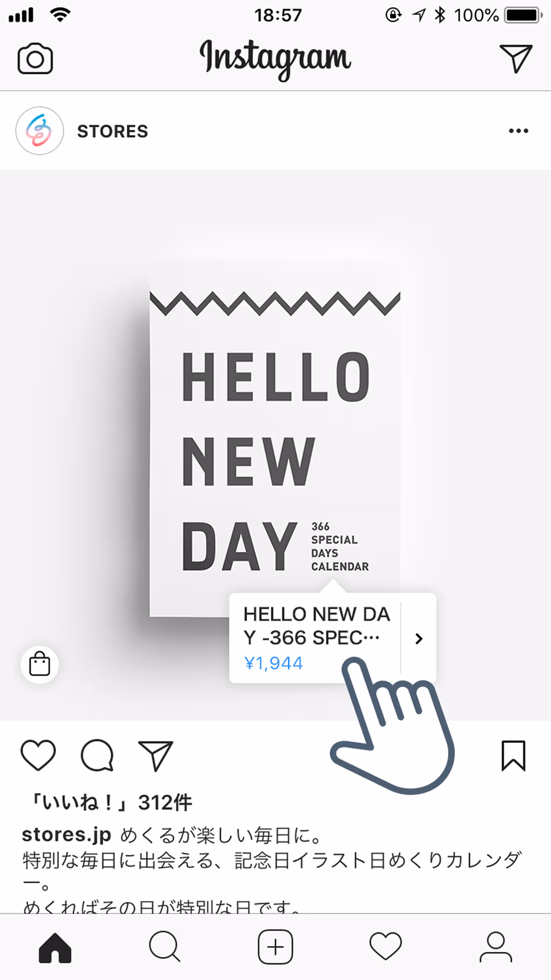Open the camera icon in header
Viewport: 551px width, 980px height.
coord(35,59)
